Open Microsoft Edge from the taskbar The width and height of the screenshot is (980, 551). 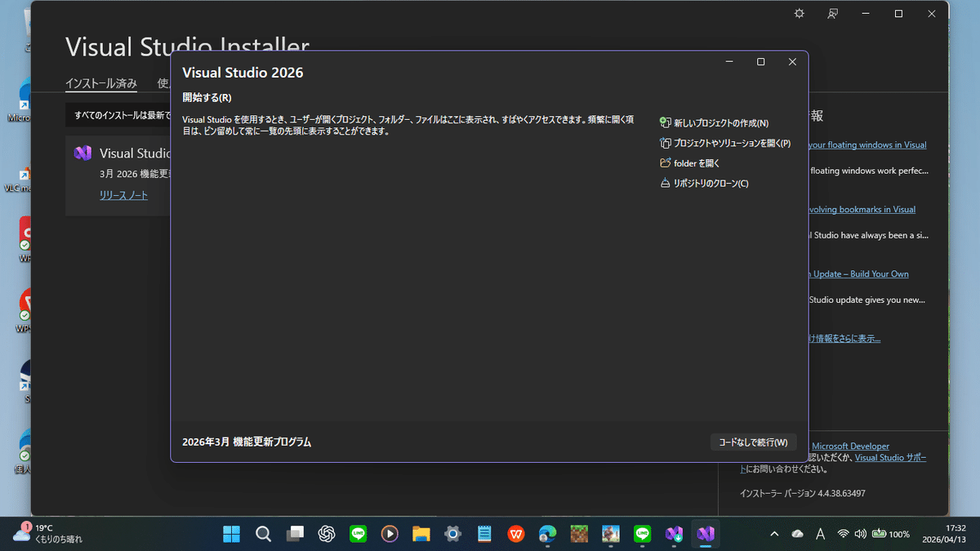tap(547, 534)
